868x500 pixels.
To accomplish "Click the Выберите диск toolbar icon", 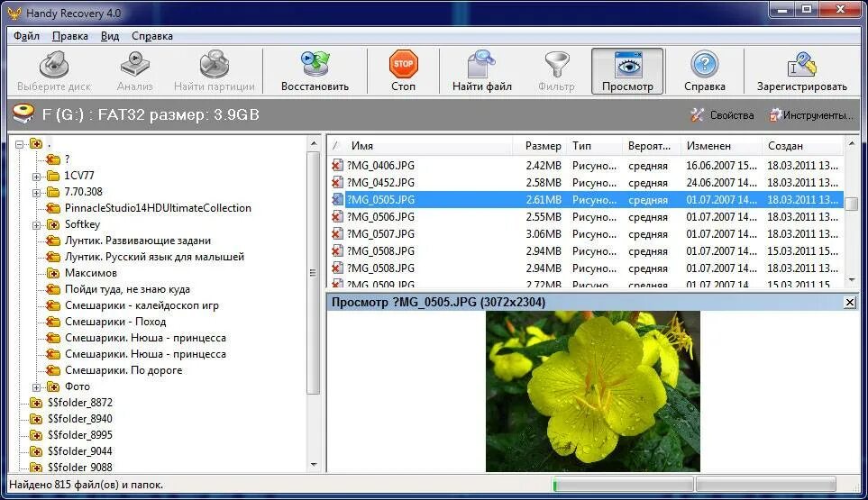I will (x=54, y=71).
